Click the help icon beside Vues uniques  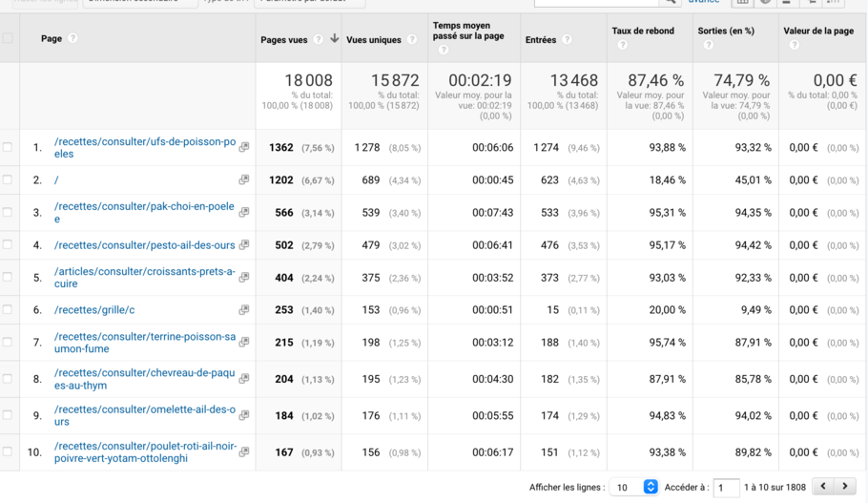pyautogui.click(x=412, y=40)
